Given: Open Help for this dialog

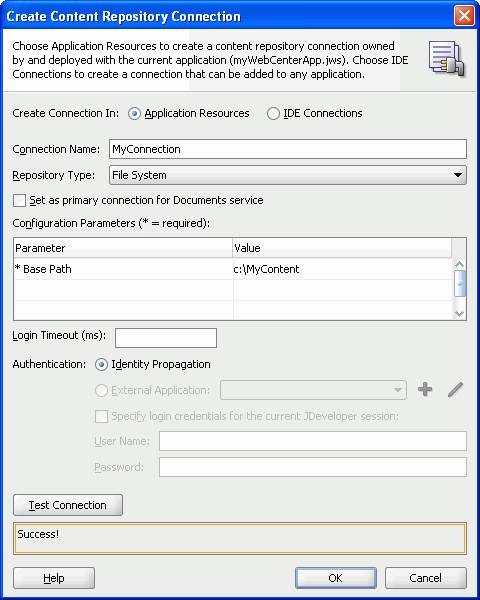Looking at the screenshot, I should (x=54, y=578).
